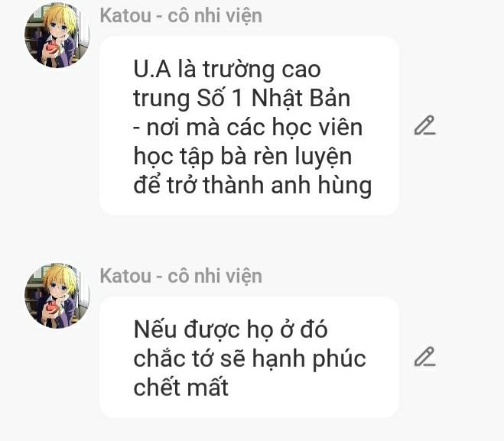Select the line "học tập bà rèn luyện"
Viewport: 504px width, 441px height.
click(x=242, y=157)
